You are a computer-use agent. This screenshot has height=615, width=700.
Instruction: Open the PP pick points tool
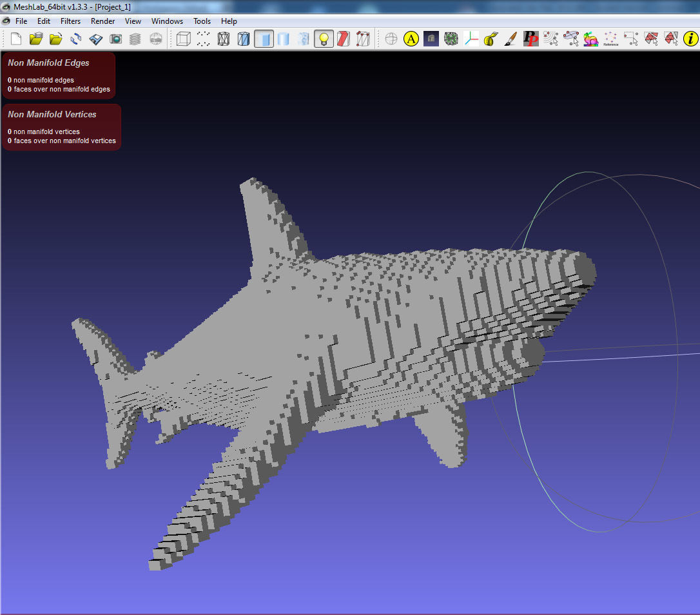[531, 39]
